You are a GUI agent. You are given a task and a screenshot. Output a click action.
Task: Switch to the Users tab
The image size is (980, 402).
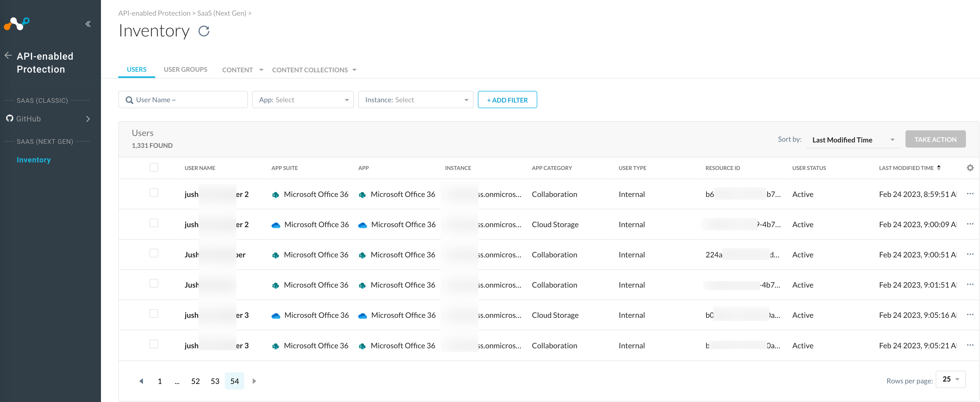point(137,69)
